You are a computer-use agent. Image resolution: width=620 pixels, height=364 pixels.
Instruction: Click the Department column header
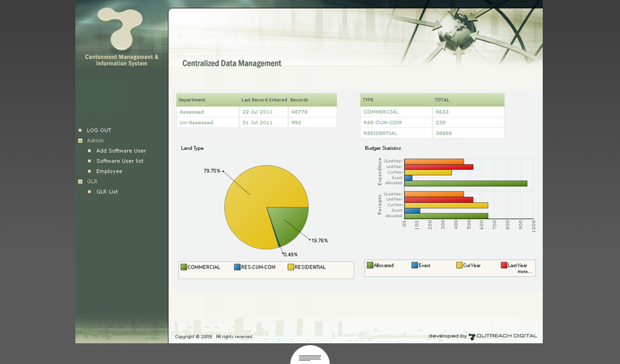[x=192, y=100]
